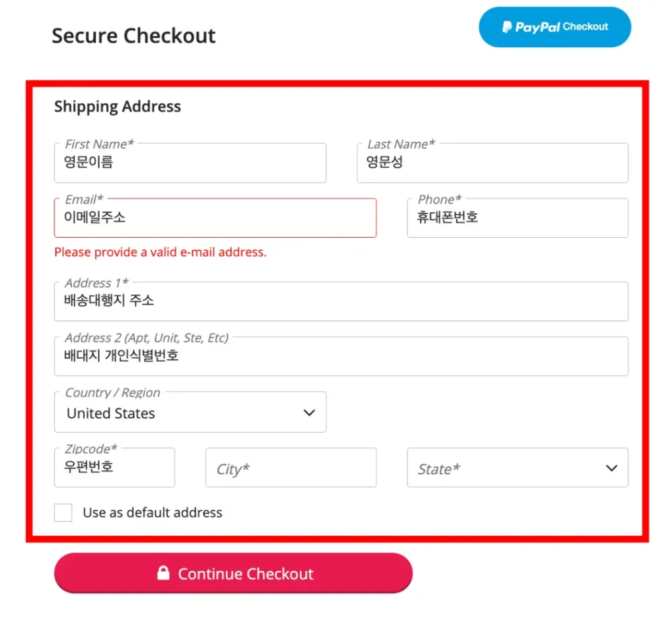Click the invalid e-mail error message

point(160,252)
